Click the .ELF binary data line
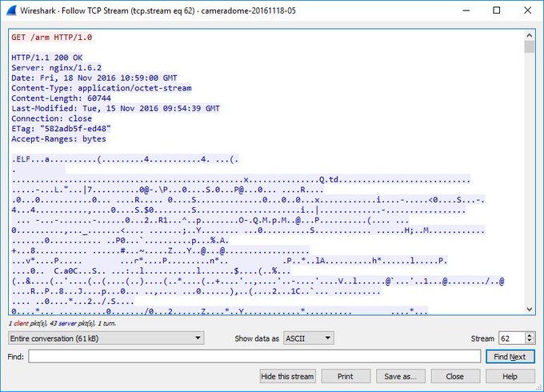This screenshot has height=392, width=544. click(125, 159)
